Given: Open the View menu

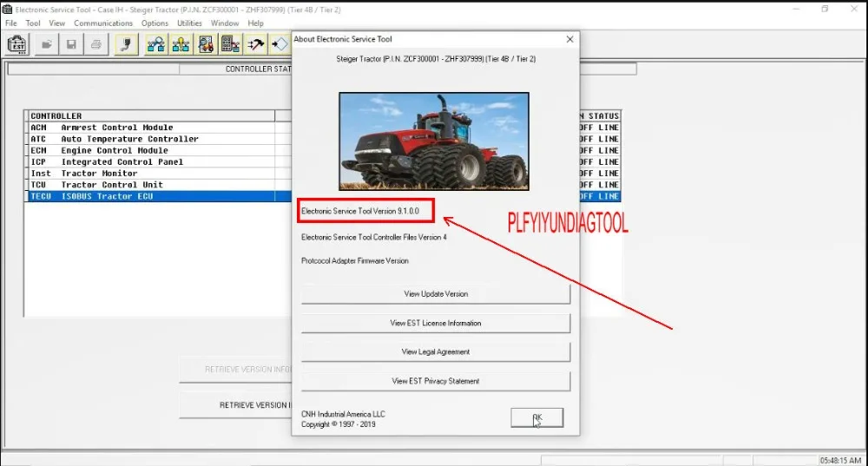Looking at the screenshot, I should (56, 23).
